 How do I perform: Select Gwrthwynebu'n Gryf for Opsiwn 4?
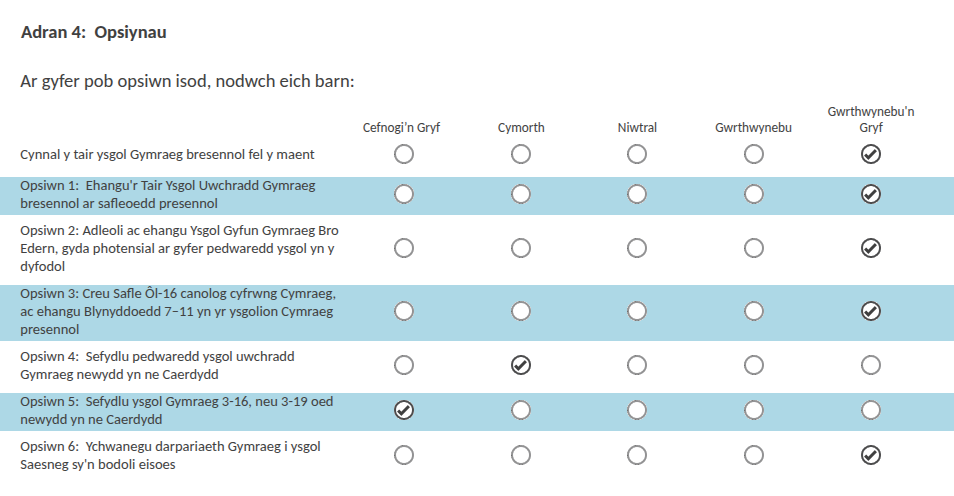(871, 365)
